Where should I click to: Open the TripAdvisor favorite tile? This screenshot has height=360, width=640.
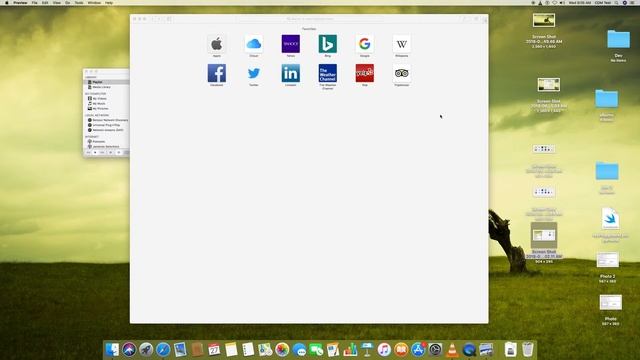(402, 73)
